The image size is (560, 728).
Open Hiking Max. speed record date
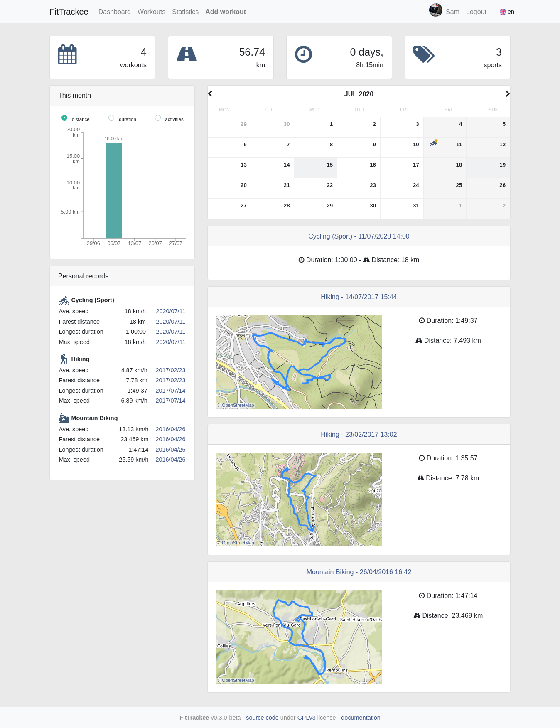point(171,401)
